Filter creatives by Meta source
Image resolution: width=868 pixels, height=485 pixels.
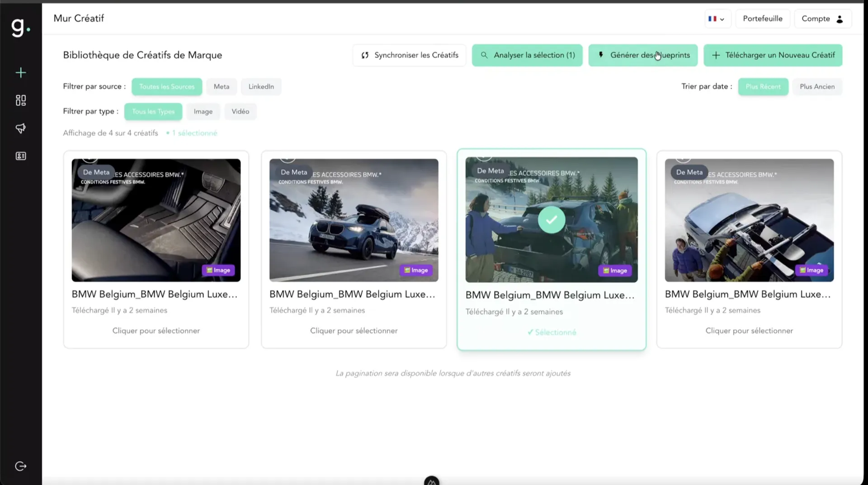pyautogui.click(x=222, y=87)
